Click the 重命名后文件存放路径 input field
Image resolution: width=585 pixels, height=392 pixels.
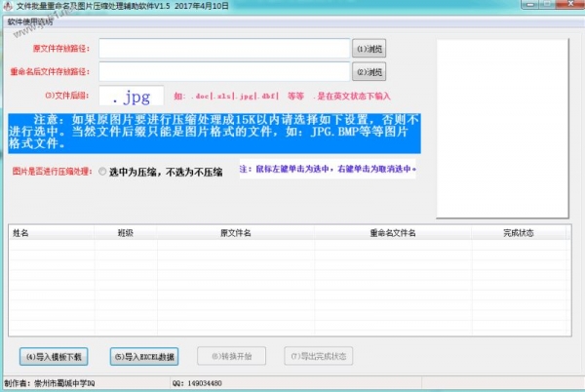pyautogui.click(x=223, y=71)
